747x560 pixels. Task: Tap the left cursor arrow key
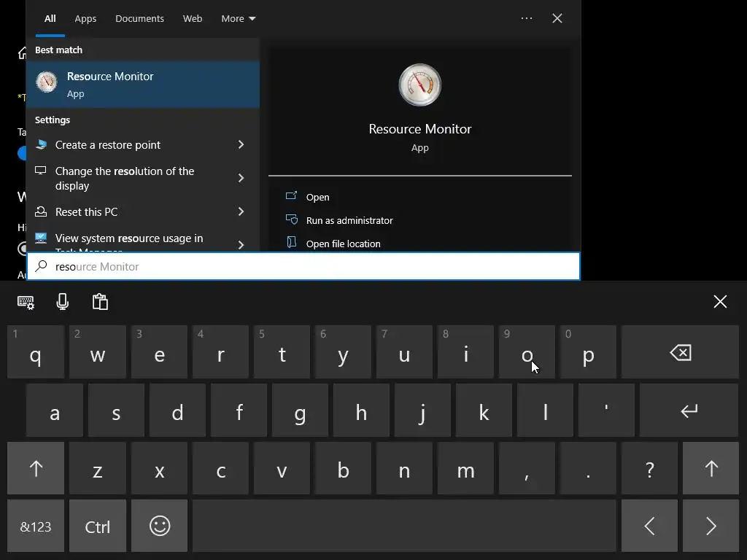(x=649, y=526)
